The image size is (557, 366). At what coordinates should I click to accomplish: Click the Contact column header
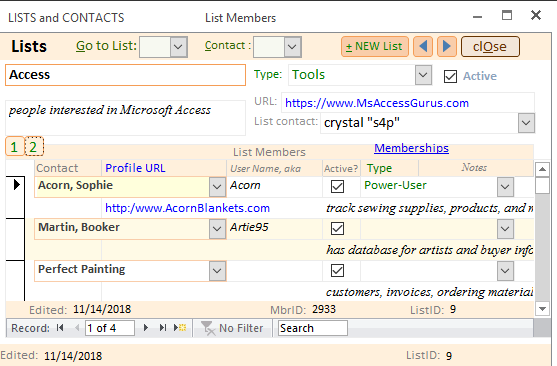click(x=57, y=168)
